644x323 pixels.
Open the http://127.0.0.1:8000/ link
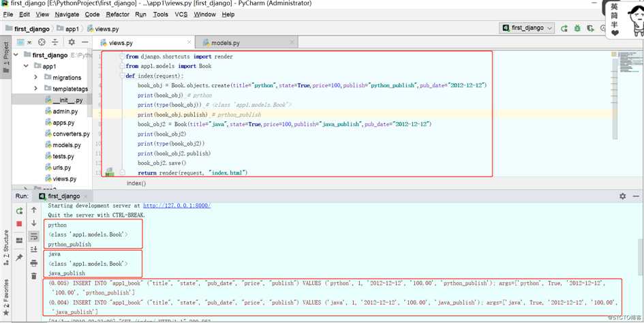point(177,206)
